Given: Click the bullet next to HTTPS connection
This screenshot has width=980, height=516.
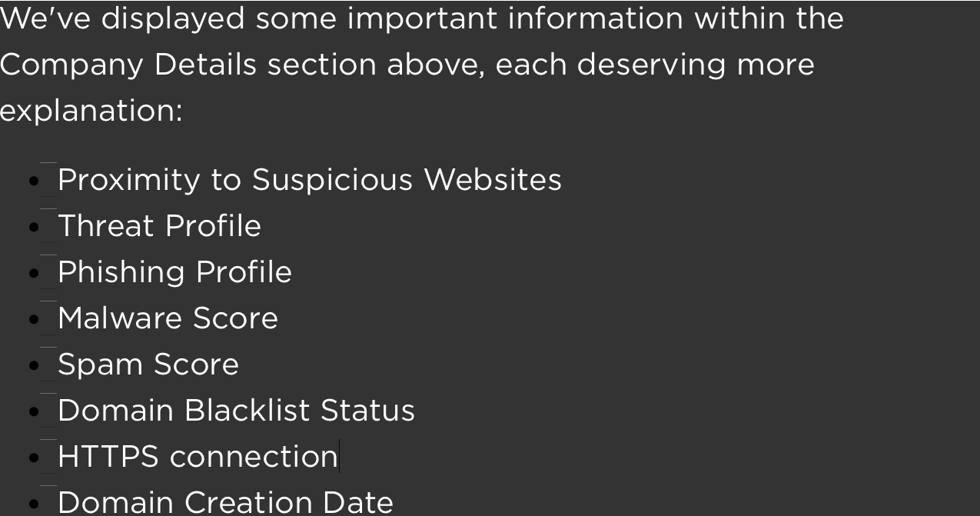Looking at the screenshot, I should pos(34,458).
